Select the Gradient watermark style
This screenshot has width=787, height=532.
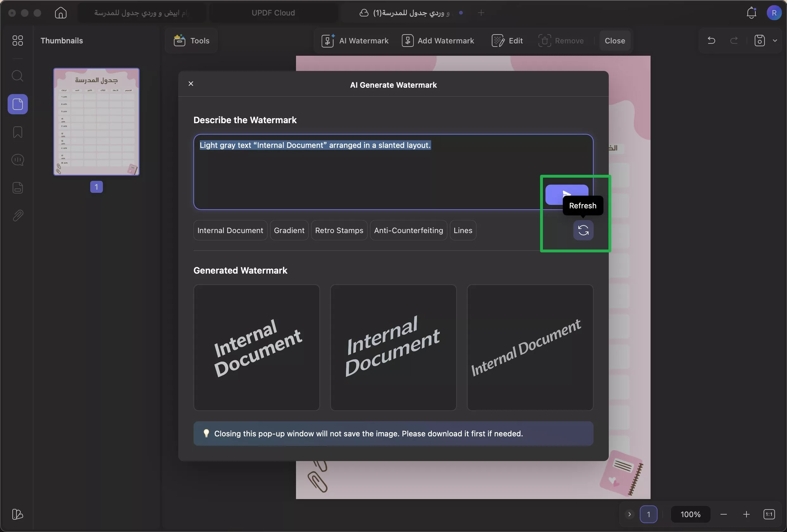pos(289,230)
